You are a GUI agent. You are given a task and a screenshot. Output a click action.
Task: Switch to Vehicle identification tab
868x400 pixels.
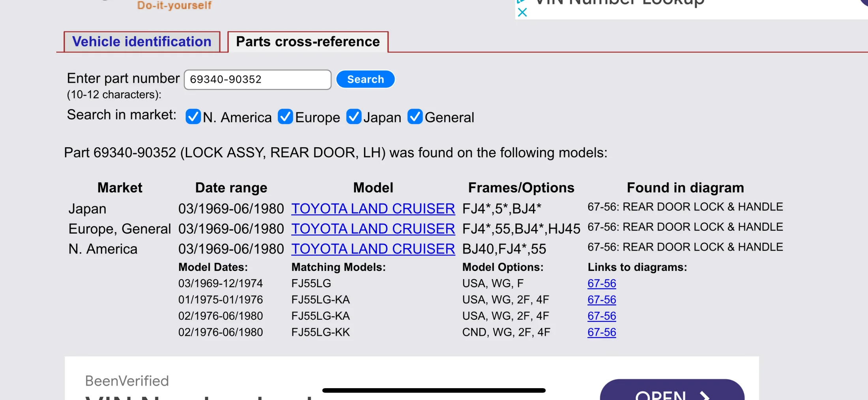coord(142,41)
